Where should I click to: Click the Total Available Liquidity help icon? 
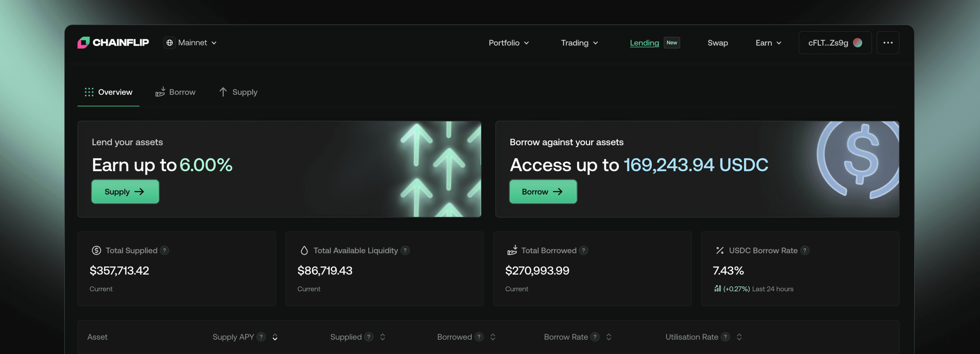(x=405, y=251)
